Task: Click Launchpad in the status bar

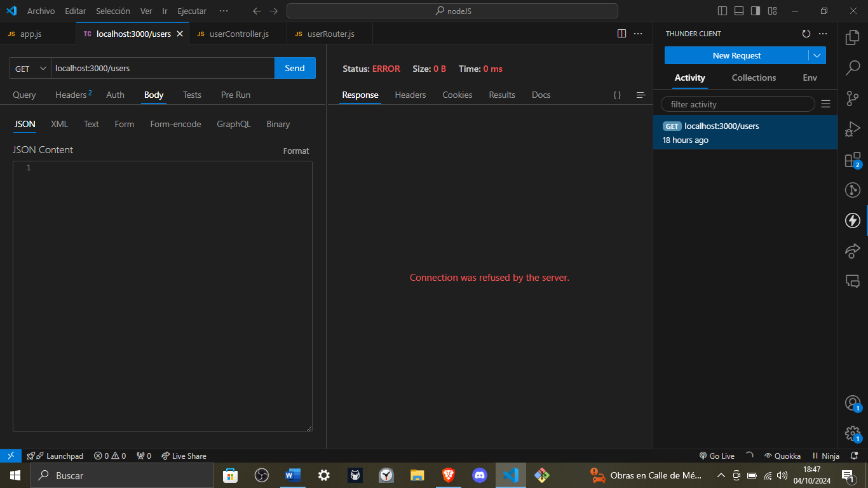Action: [x=55, y=456]
